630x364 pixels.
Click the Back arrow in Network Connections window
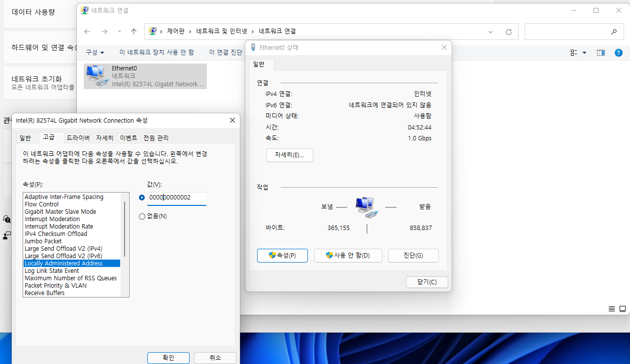click(x=87, y=32)
